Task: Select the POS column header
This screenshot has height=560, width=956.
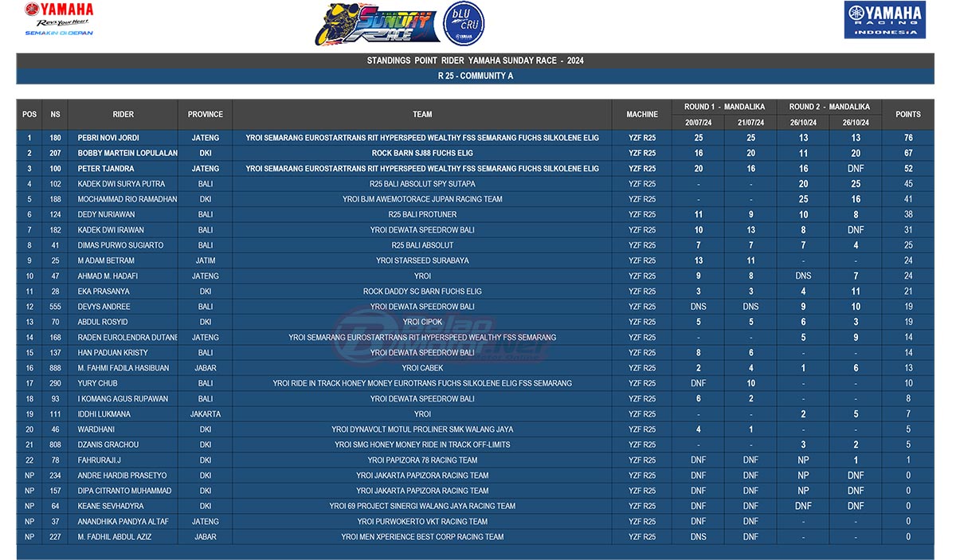Action: point(29,115)
